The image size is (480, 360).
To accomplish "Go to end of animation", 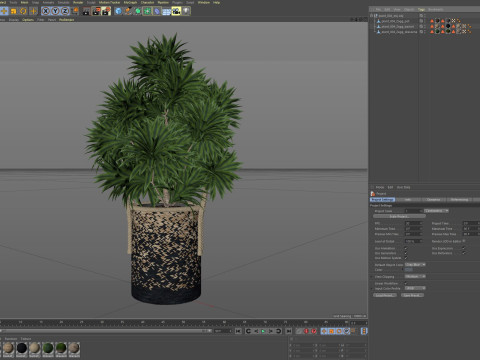I will click(x=289, y=331).
